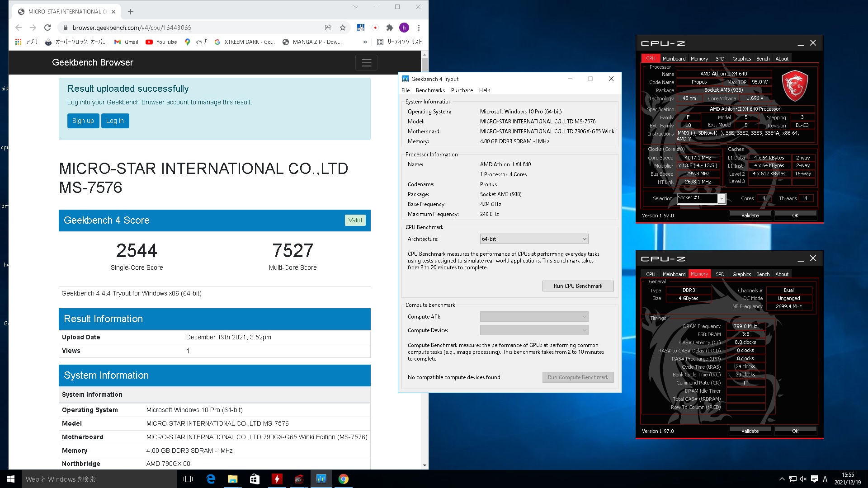
Task: Open the File menu in Geekbench 4
Action: click(x=406, y=90)
